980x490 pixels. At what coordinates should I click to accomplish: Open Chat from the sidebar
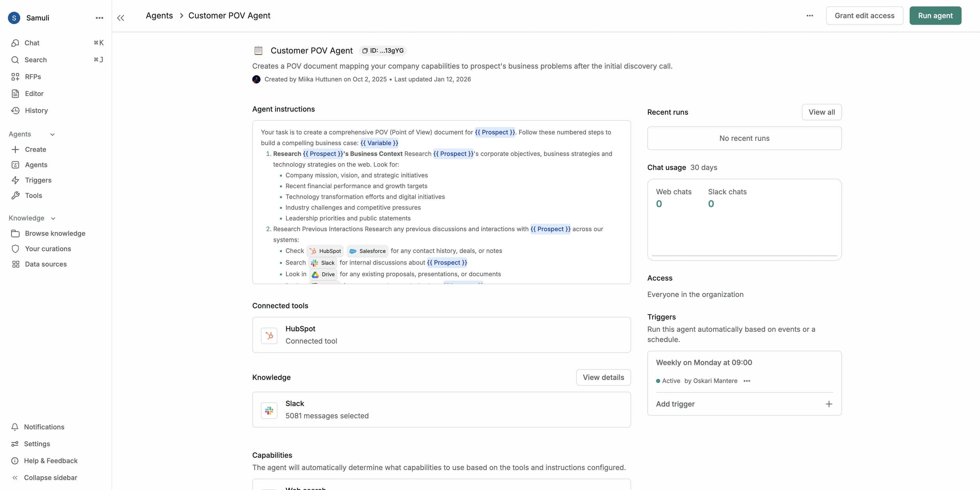click(32, 43)
